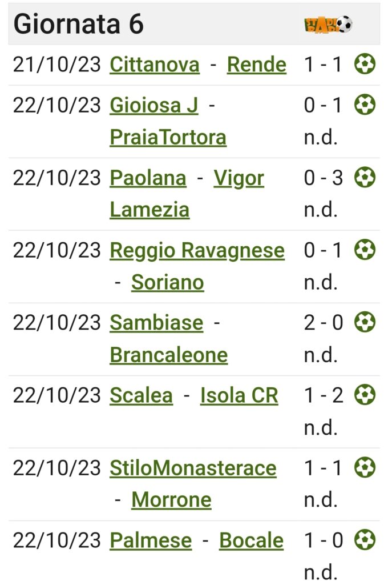Select the Bocale team link

pos(252,540)
